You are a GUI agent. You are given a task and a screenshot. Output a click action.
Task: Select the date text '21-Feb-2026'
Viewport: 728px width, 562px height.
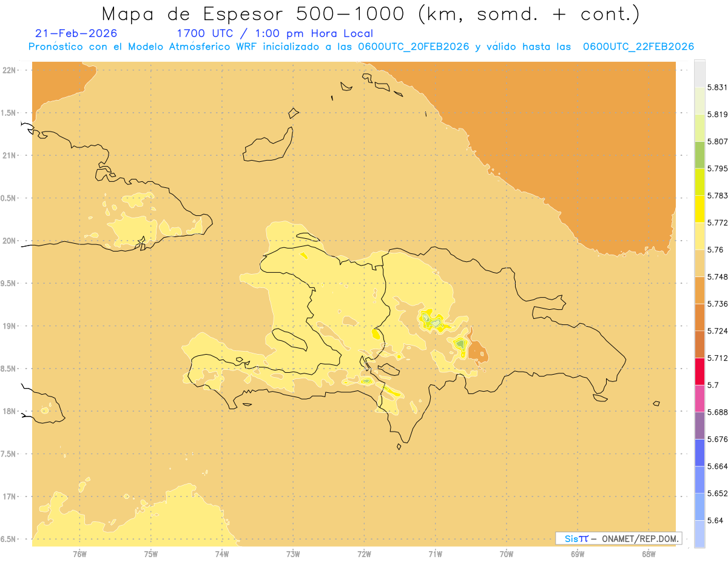pyautogui.click(x=76, y=33)
